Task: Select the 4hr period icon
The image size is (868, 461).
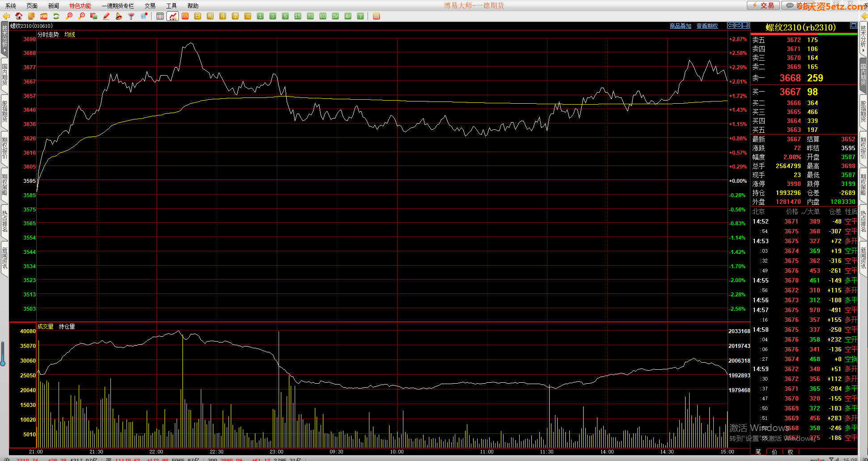Action: point(348,16)
